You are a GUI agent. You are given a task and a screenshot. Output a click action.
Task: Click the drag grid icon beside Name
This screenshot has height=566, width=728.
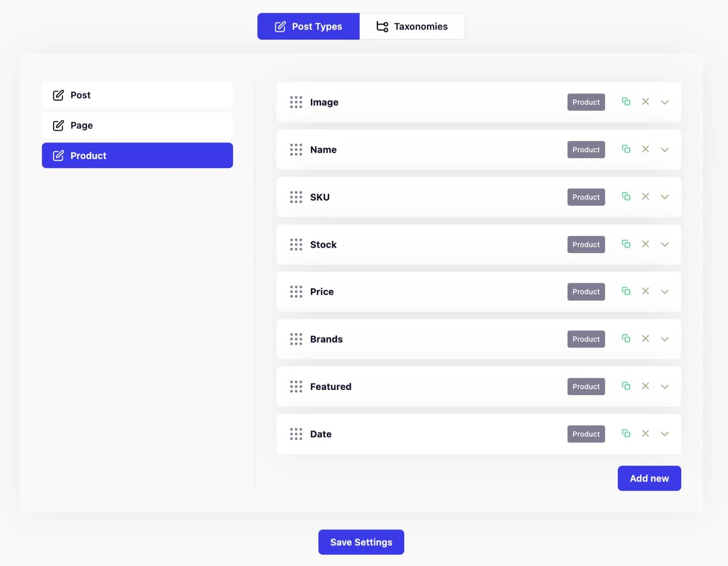click(x=296, y=149)
